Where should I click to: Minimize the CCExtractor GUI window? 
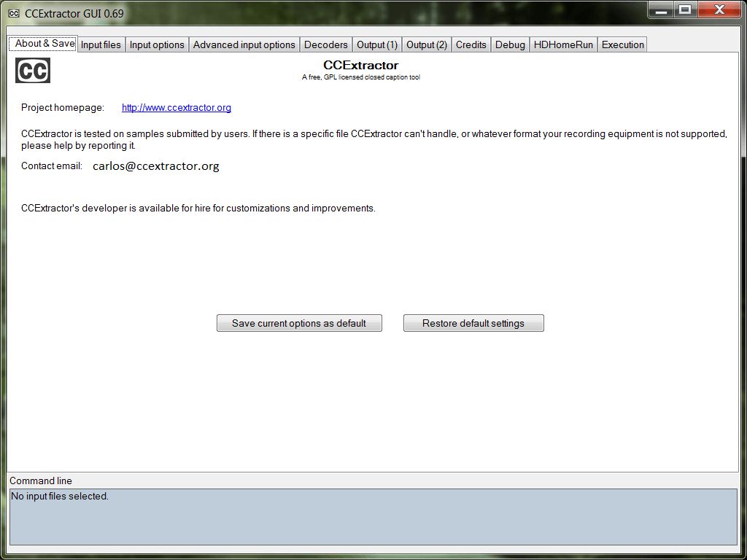tap(662, 10)
